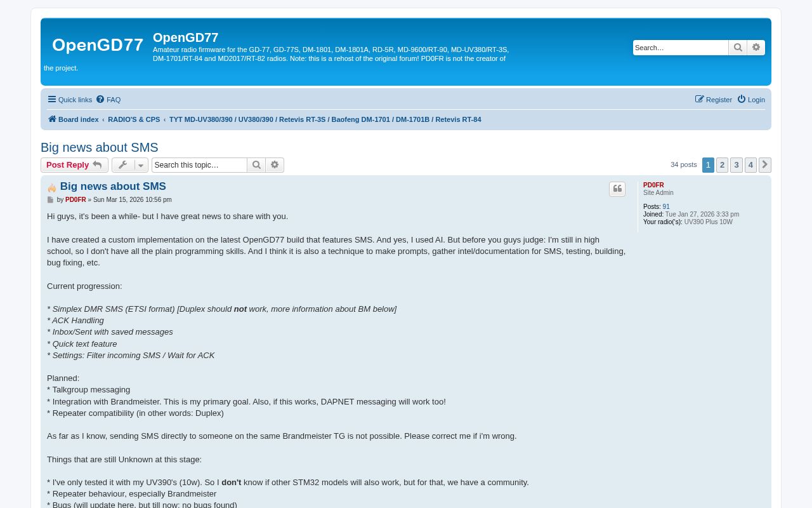812x508 pixels.
Task: Click the 'UV390 Plus 10W' radio text
Action: [708, 222]
